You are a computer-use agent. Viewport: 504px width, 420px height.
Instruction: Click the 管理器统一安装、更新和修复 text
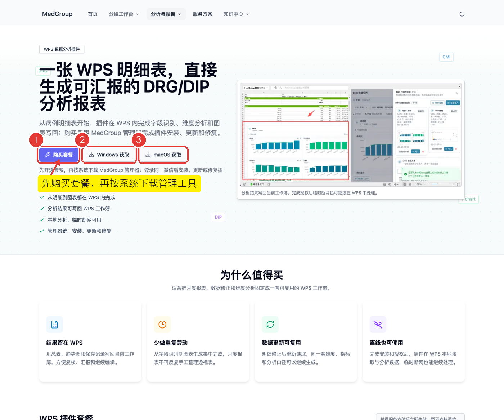pos(80,231)
